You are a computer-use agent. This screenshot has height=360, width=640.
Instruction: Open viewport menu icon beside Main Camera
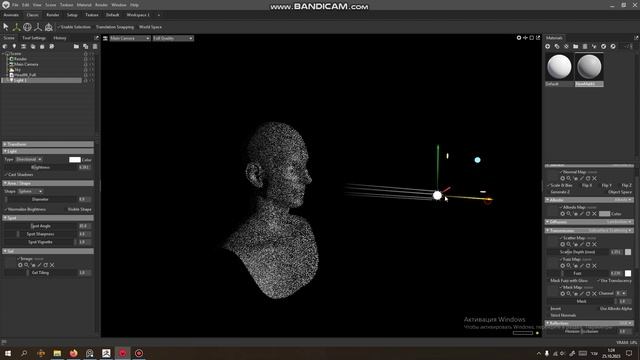pos(105,38)
